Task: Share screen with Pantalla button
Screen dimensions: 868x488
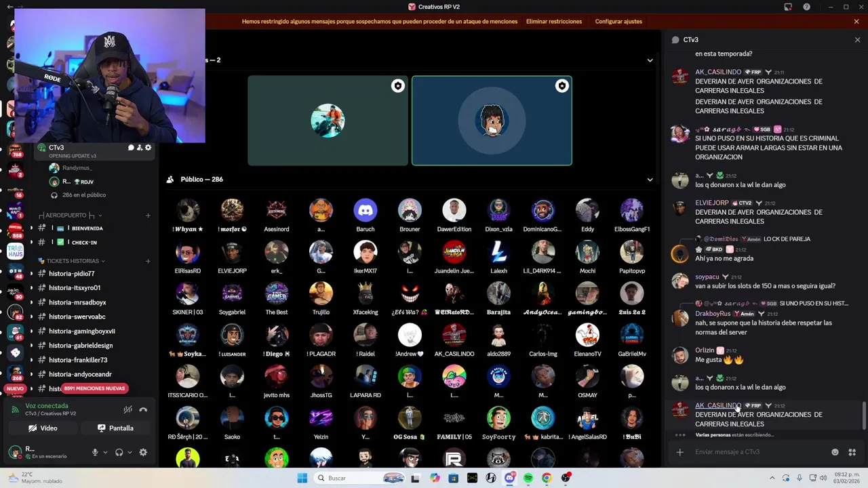Action: [x=116, y=428]
